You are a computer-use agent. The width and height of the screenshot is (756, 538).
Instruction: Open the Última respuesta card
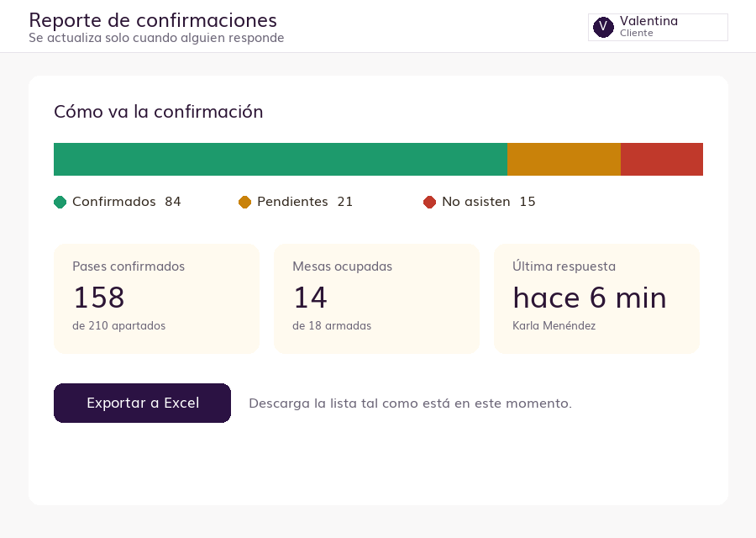click(596, 298)
